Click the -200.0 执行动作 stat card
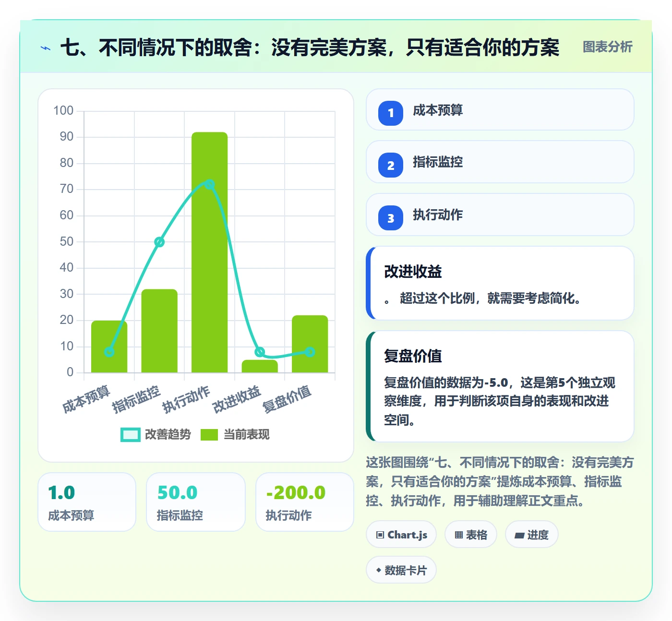The image size is (672, 621). 305,502
